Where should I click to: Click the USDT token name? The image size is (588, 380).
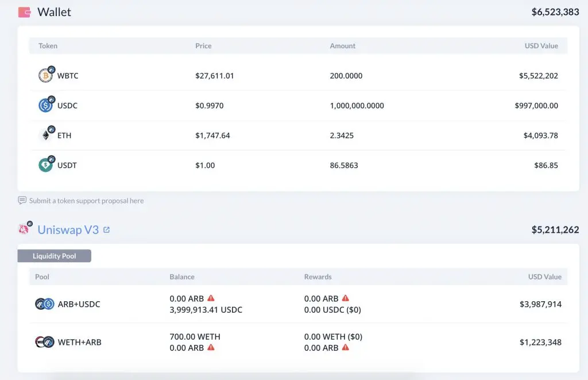(67, 165)
